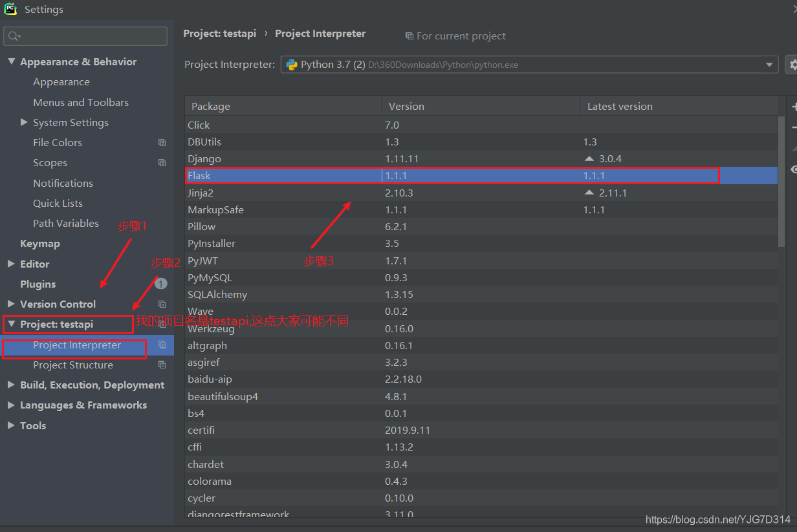Viewport: 797px width, 532px height.
Task: Sort by Latest version column header
Action: coord(679,106)
